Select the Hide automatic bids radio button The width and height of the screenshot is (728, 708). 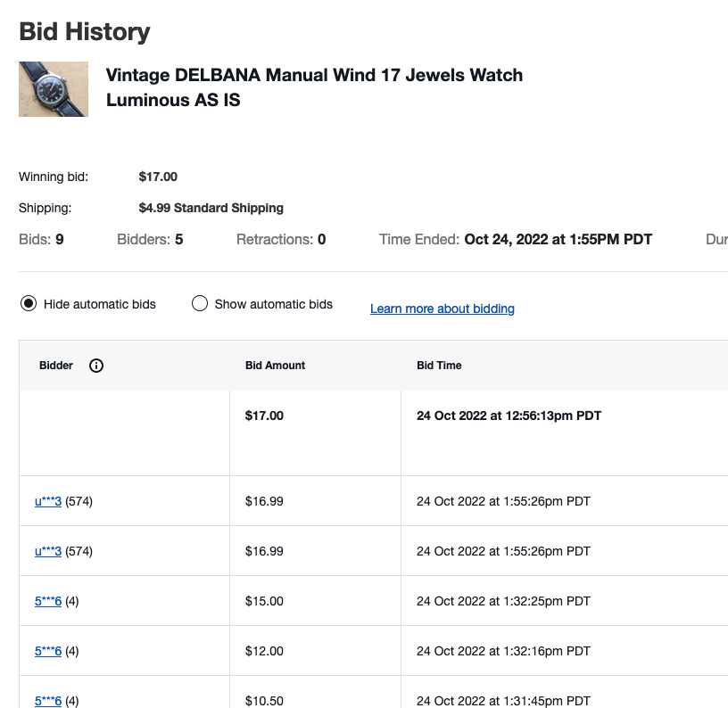pos(29,304)
